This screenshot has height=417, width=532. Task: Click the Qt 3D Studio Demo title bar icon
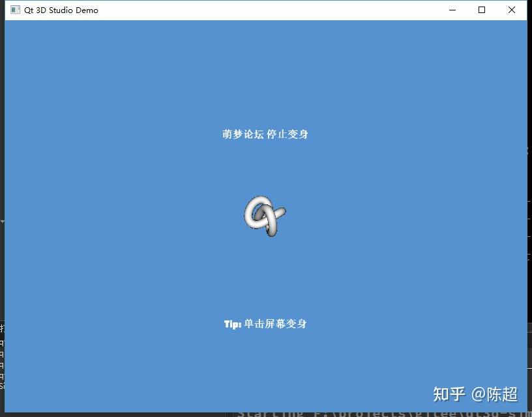click(x=14, y=10)
